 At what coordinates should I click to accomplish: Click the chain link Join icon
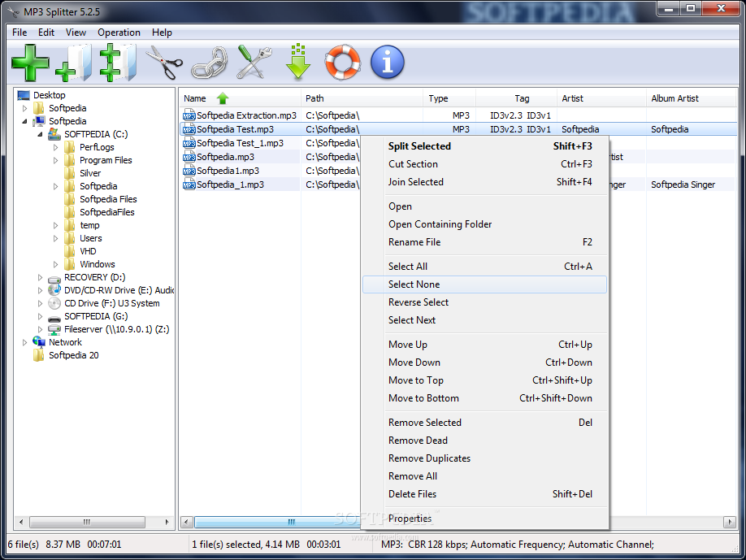[210, 63]
